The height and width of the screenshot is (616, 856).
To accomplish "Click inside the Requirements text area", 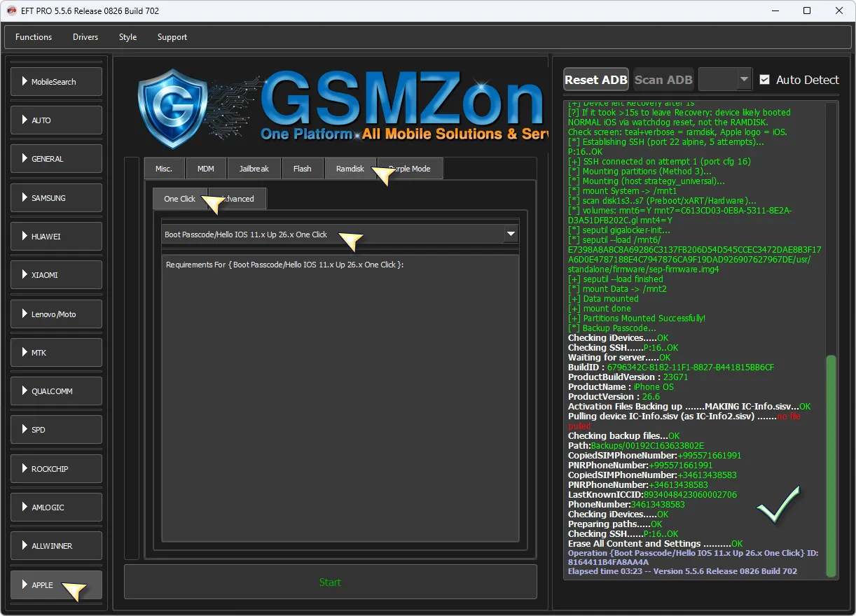I will click(340, 398).
